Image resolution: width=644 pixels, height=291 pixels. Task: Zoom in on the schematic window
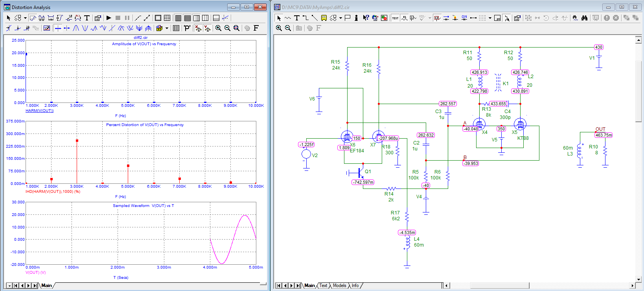[279, 28]
